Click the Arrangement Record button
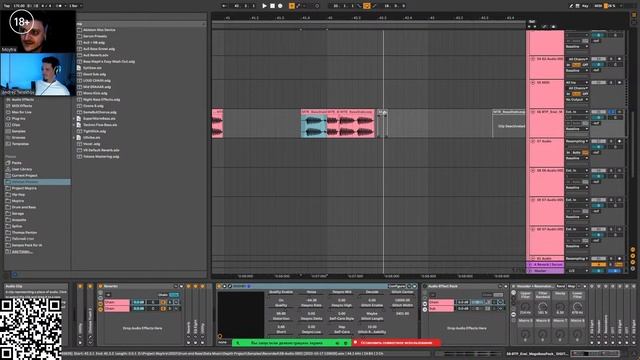Screen dimensions: 640x360 point(280,6)
